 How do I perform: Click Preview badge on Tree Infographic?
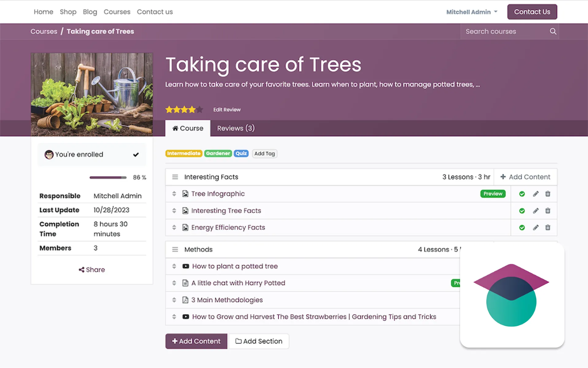point(493,194)
